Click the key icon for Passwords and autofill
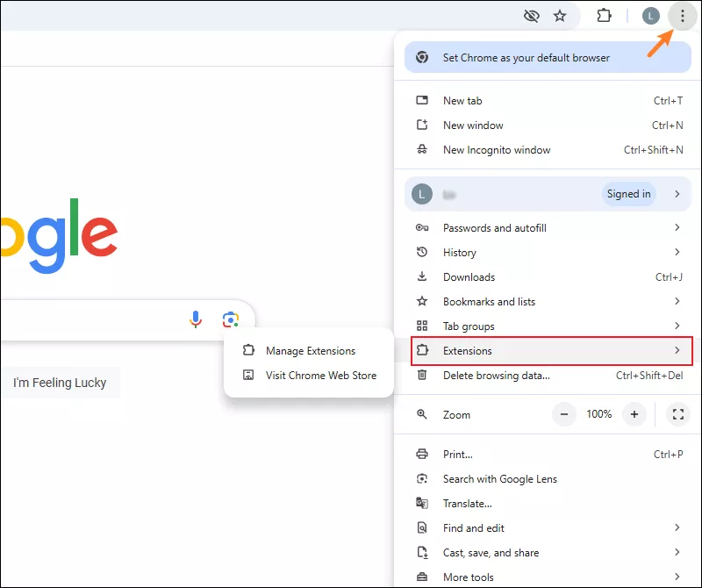 point(422,227)
